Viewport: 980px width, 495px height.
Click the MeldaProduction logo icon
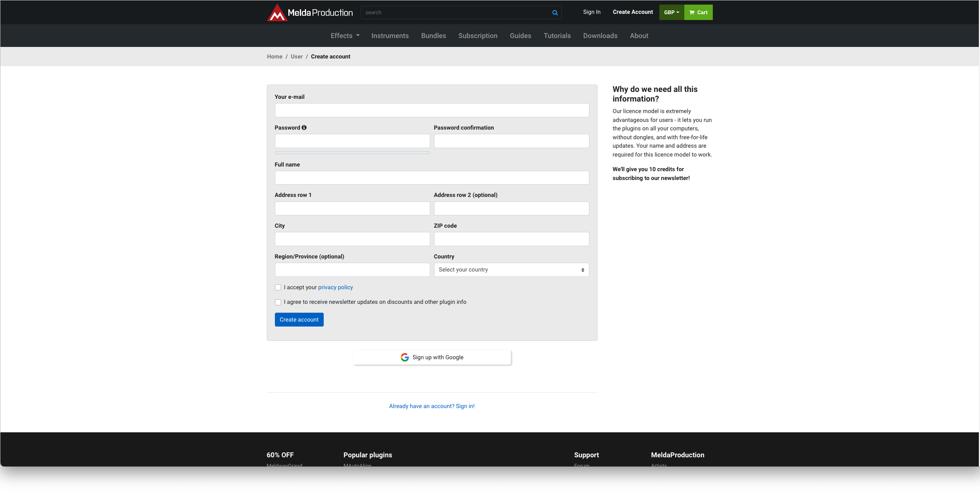coord(277,13)
